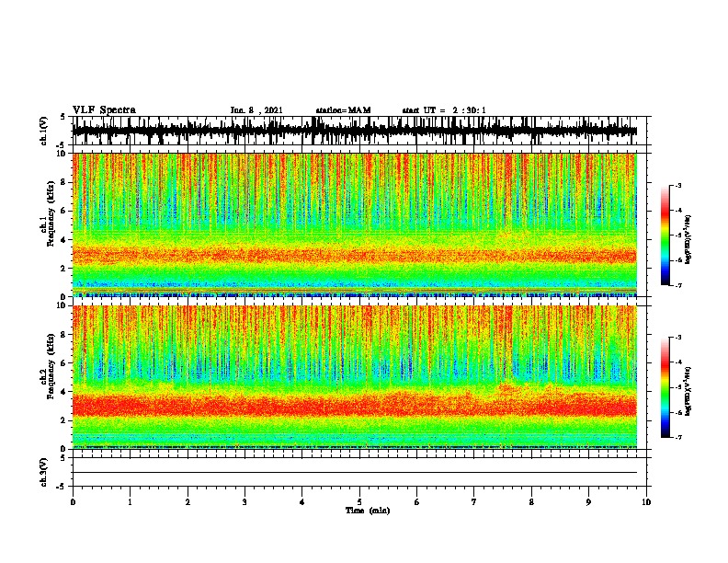Viewport: 728px width, 563px height.
Task: Click the ch.2 spectrogram color scale bar
Action: click(665, 387)
